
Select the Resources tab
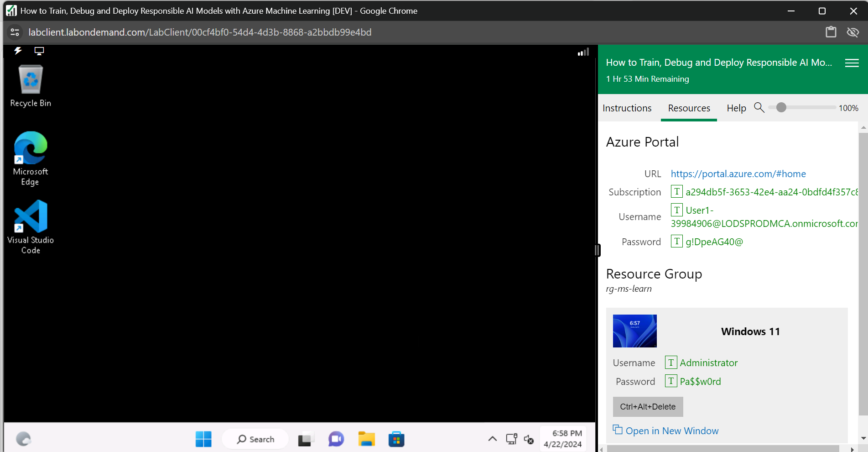pos(689,108)
